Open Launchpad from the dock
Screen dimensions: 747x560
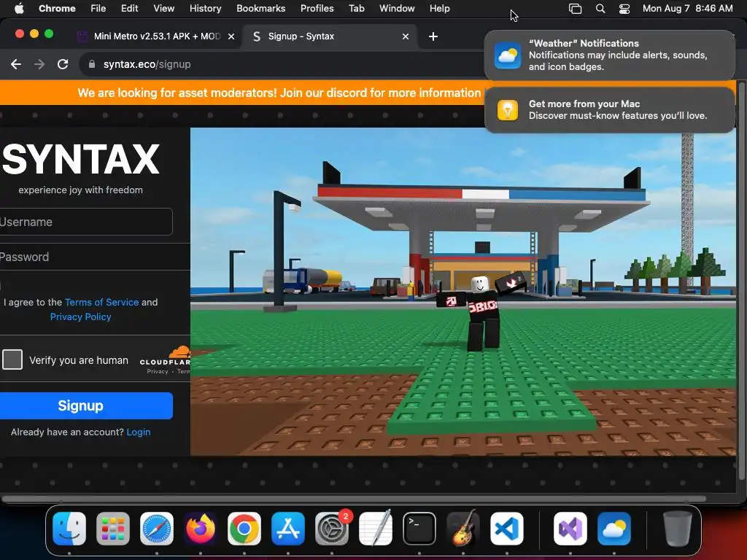point(113,529)
